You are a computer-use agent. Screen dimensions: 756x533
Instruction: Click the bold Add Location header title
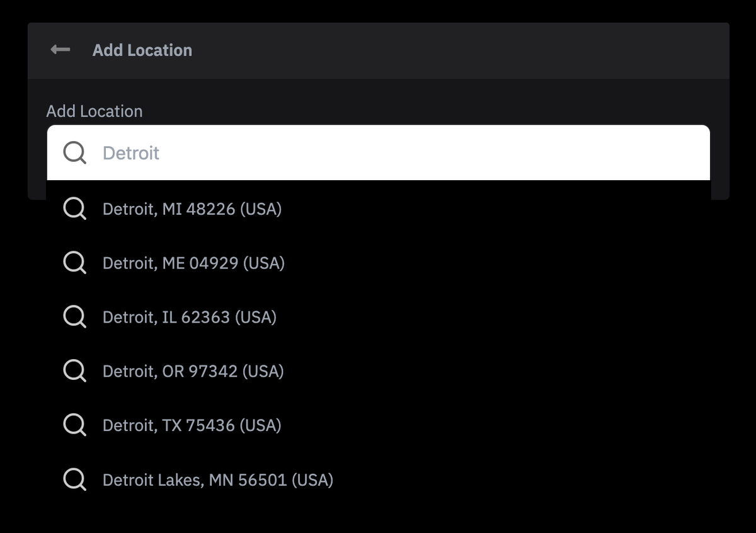tap(142, 50)
